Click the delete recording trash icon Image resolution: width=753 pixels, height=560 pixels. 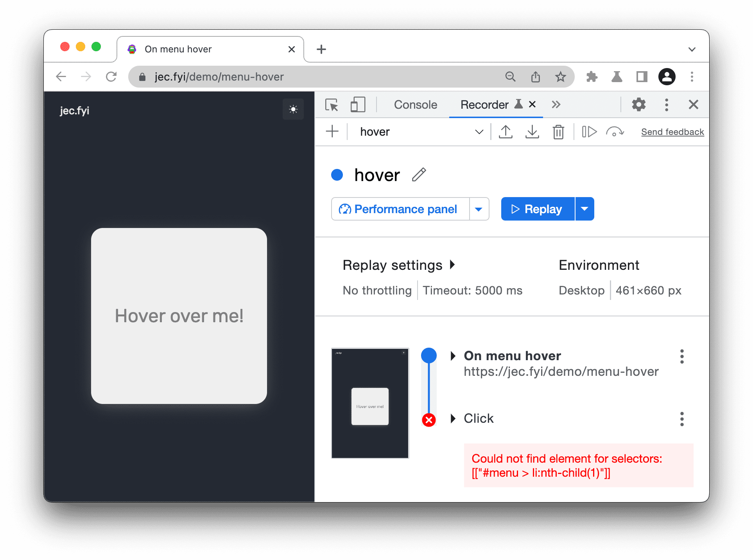[559, 132]
